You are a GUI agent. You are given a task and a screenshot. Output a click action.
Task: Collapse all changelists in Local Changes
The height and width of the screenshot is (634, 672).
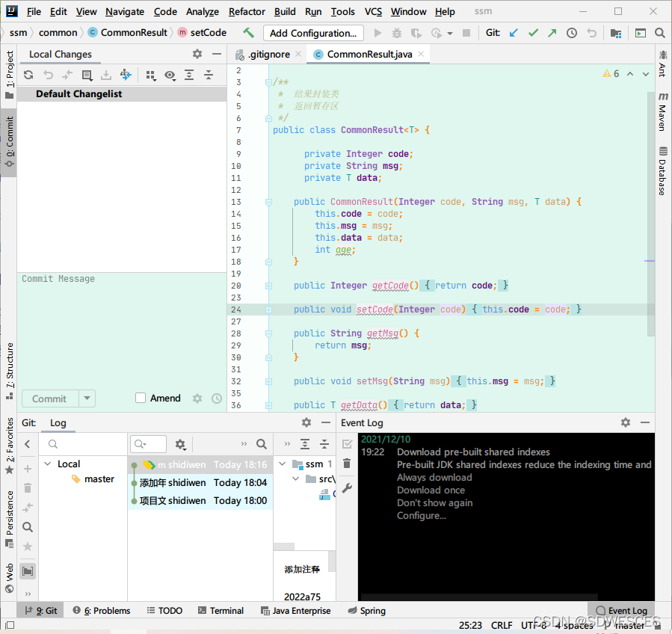[209, 75]
